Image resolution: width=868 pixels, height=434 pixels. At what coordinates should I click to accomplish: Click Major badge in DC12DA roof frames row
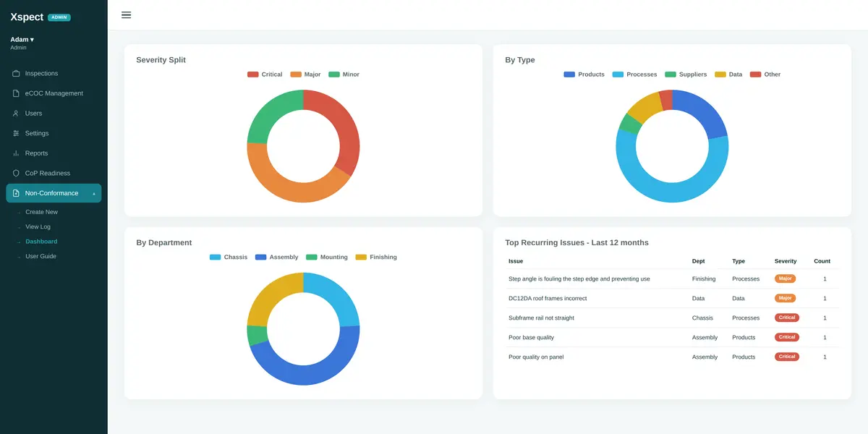[x=785, y=298]
